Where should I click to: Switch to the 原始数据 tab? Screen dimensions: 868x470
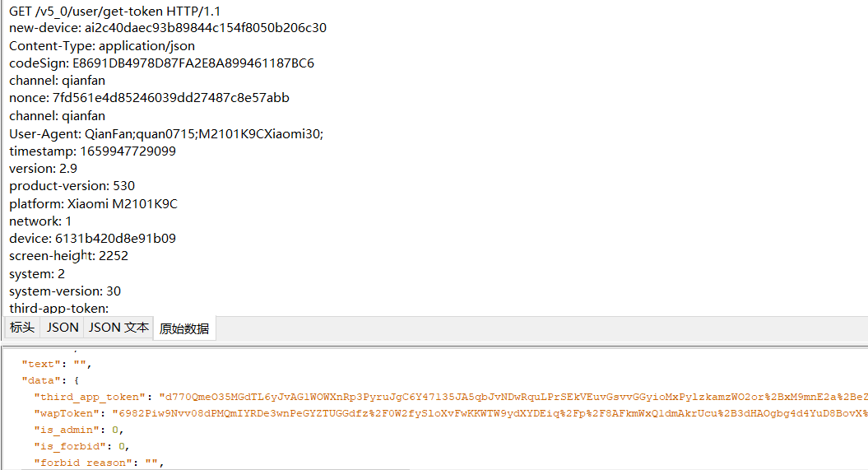184,328
